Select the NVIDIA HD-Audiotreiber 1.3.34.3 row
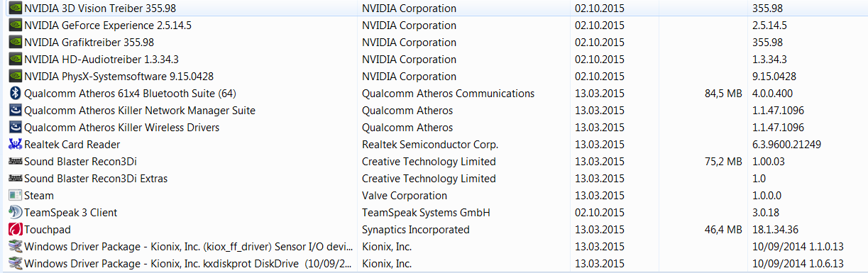This screenshot has height=273, width=868. pos(434,60)
